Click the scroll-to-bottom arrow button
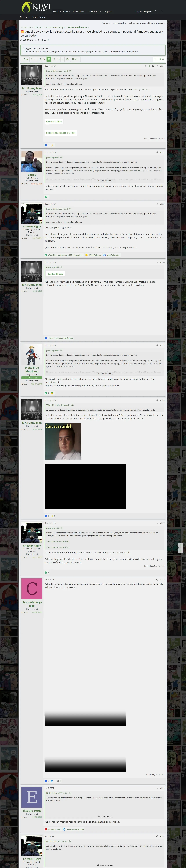The image size is (186, 868). [181, 551]
